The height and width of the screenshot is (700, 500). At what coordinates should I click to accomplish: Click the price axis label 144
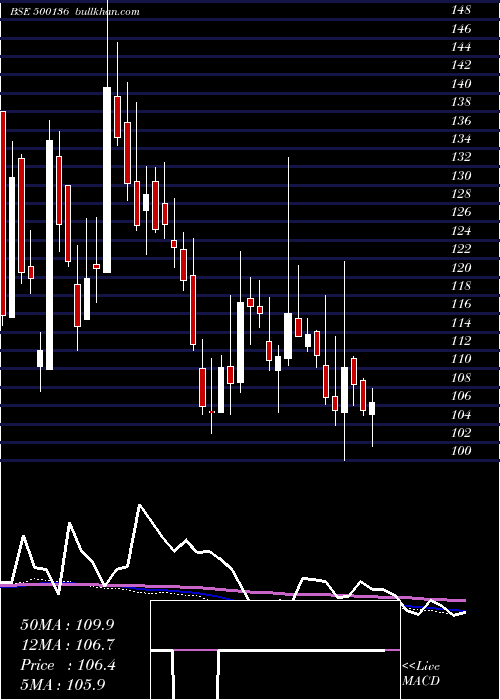(x=461, y=47)
